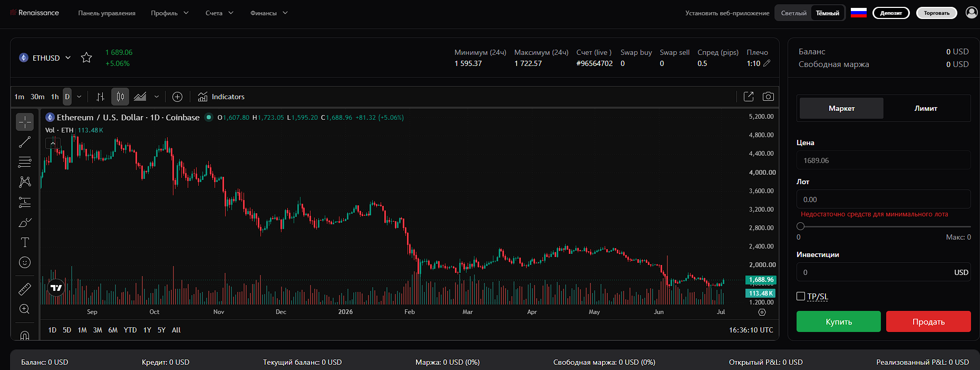Set chart range to 1M
This screenshot has height=370, width=980.
82,330
